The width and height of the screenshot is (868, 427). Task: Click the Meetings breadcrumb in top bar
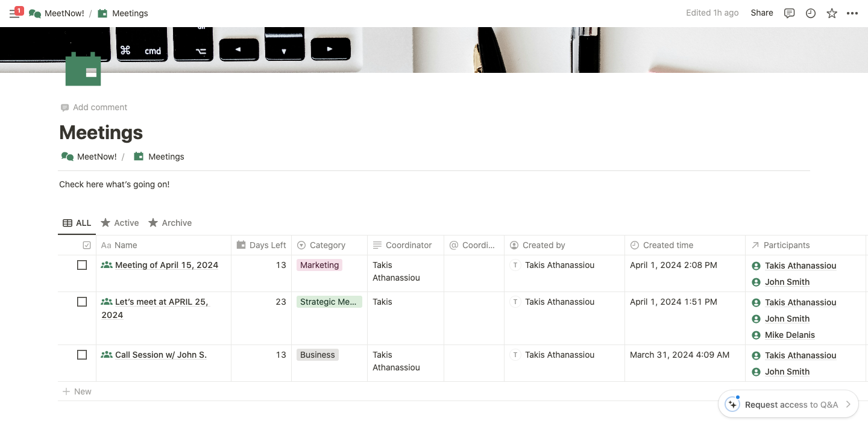point(123,13)
